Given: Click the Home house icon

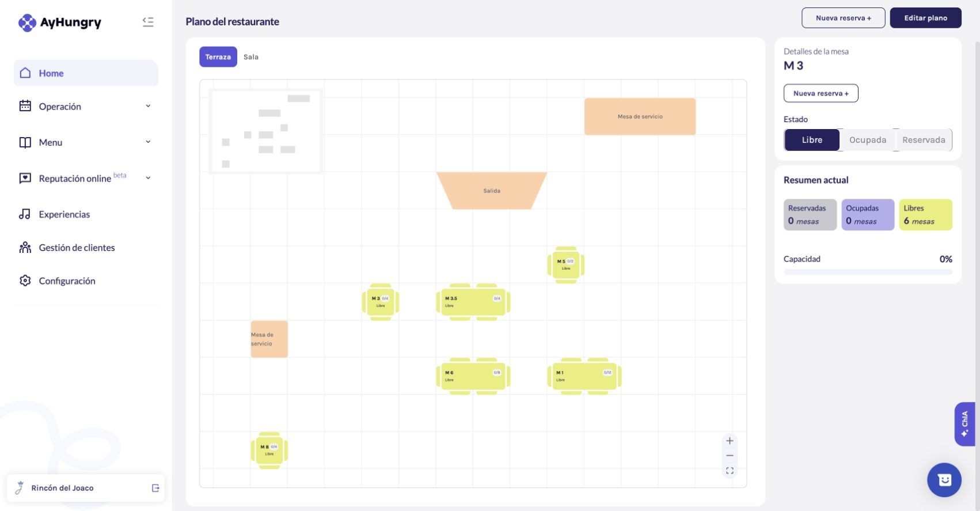Looking at the screenshot, I should coord(25,73).
